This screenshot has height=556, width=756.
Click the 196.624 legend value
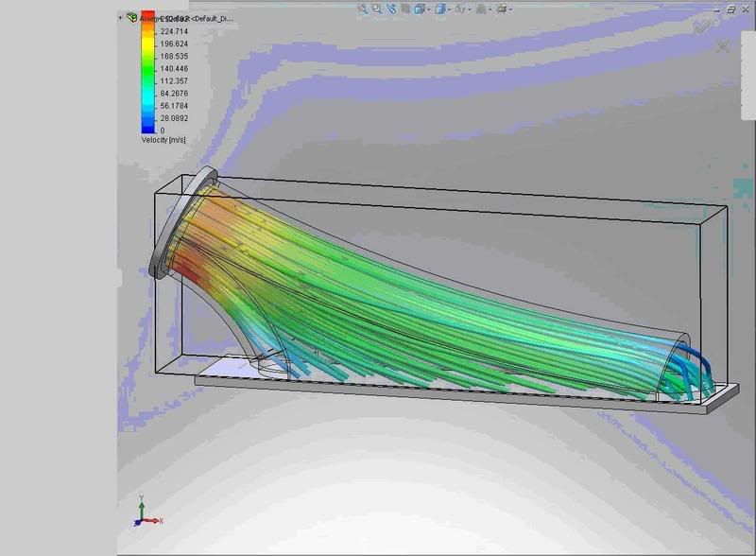(174, 43)
